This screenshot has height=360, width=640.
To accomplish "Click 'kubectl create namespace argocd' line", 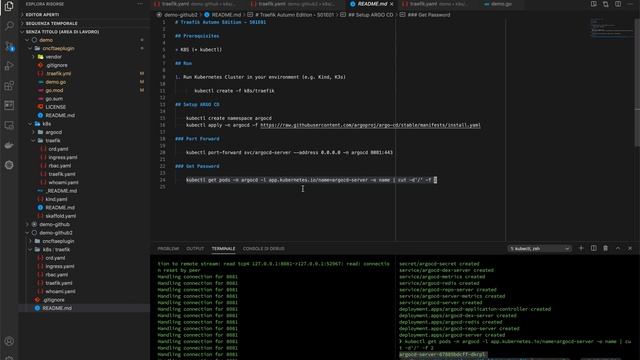I will 229,118.
